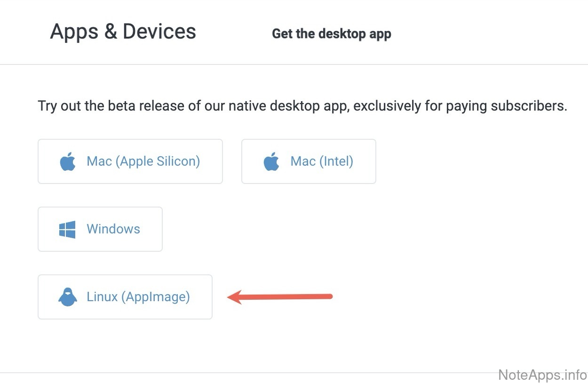
Task: Click the Apple logo in the Apple Silicon button
Action: [x=68, y=162]
